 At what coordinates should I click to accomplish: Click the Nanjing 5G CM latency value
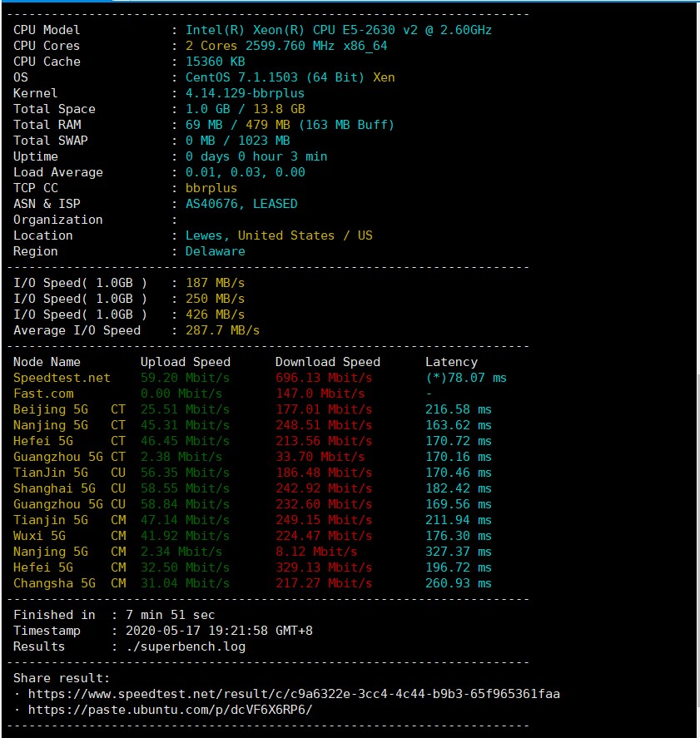458,552
